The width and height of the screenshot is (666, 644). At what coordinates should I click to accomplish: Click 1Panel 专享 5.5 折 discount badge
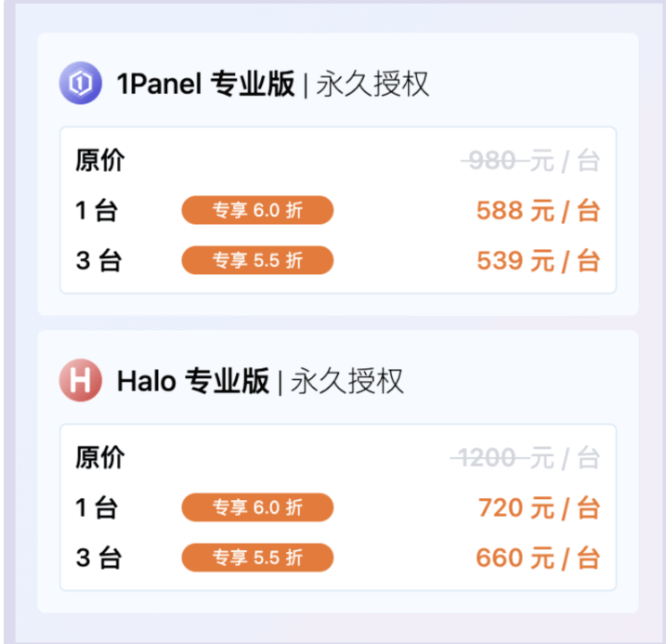257,260
